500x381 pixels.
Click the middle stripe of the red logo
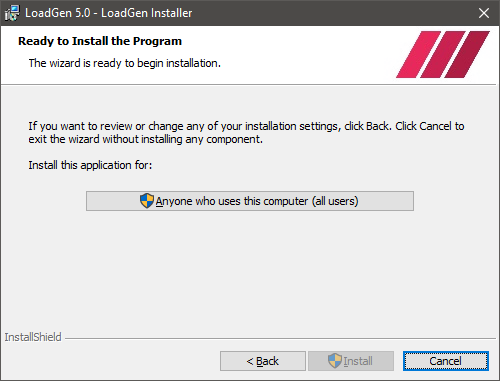pos(443,54)
